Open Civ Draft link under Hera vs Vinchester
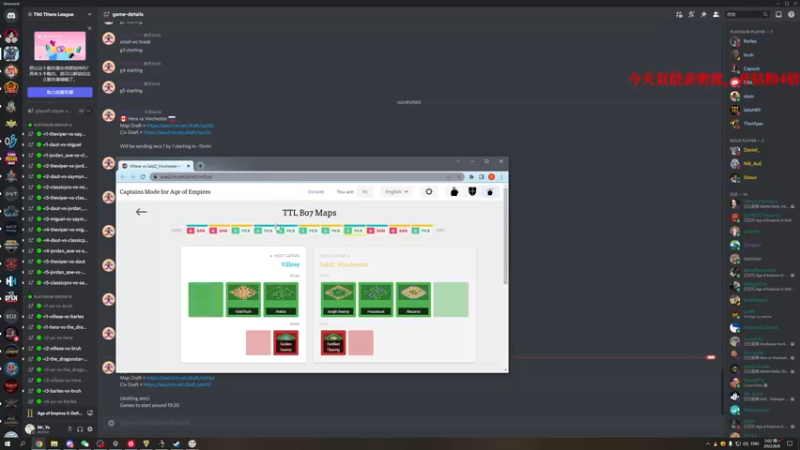 [177, 132]
